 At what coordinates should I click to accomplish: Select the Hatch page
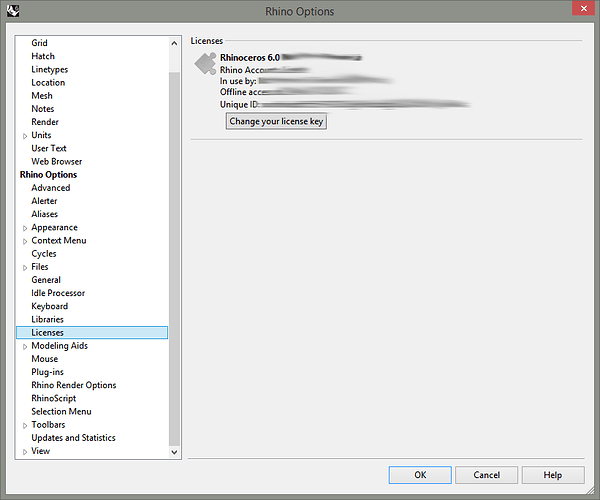(x=43, y=56)
